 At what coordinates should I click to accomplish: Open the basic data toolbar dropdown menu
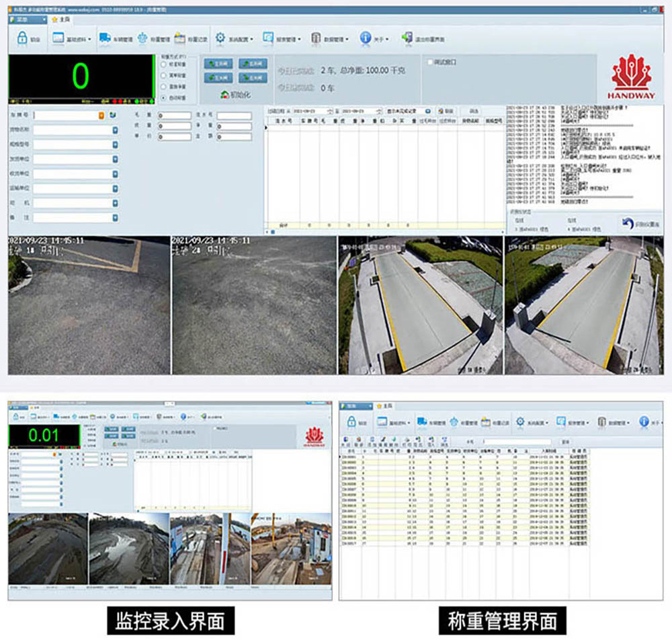pyautogui.click(x=89, y=40)
